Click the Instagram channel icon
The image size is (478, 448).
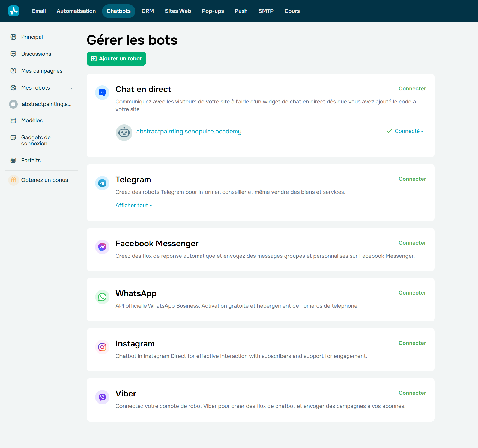(x=102, y=347)
